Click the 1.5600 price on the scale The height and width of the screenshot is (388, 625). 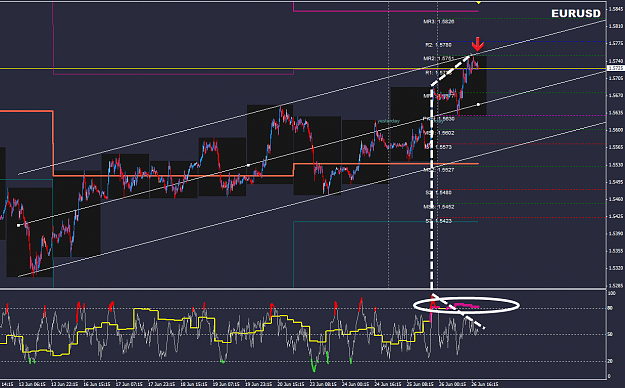616,130
